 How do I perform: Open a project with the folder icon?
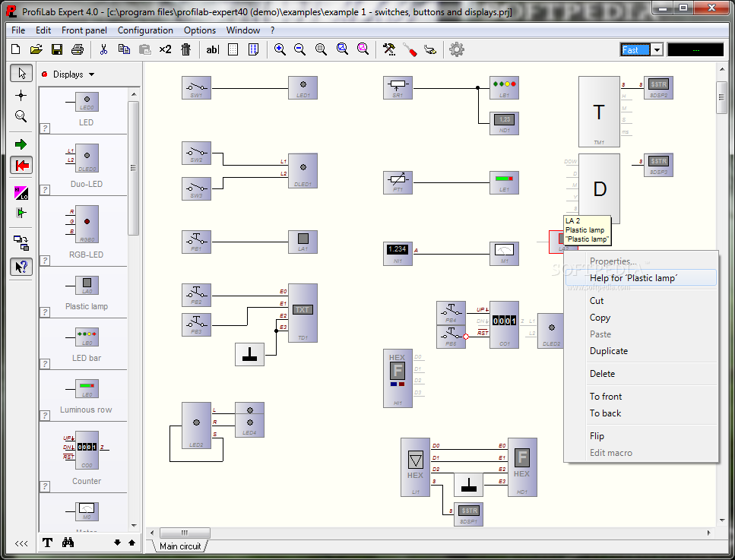pyautogui.click(x=36, y=49)
